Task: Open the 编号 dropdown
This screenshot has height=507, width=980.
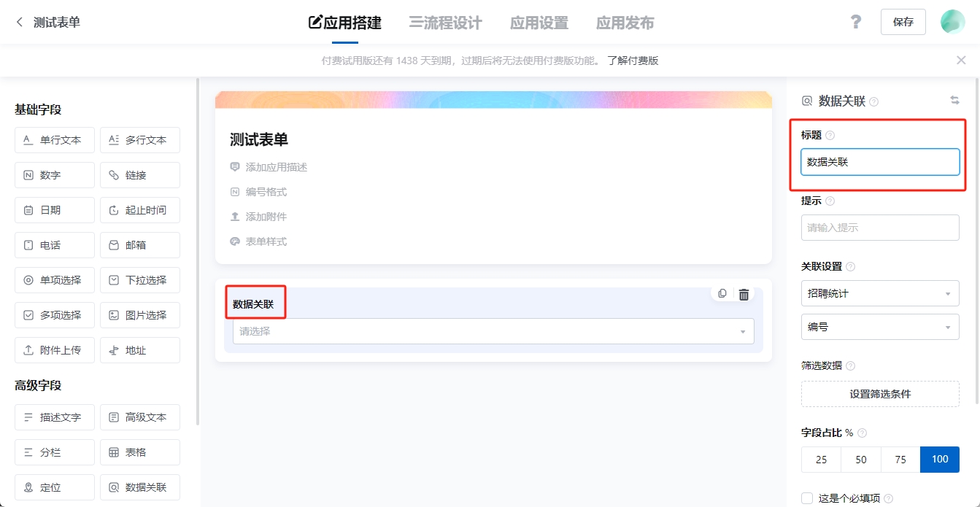Action: coord(879,328)
